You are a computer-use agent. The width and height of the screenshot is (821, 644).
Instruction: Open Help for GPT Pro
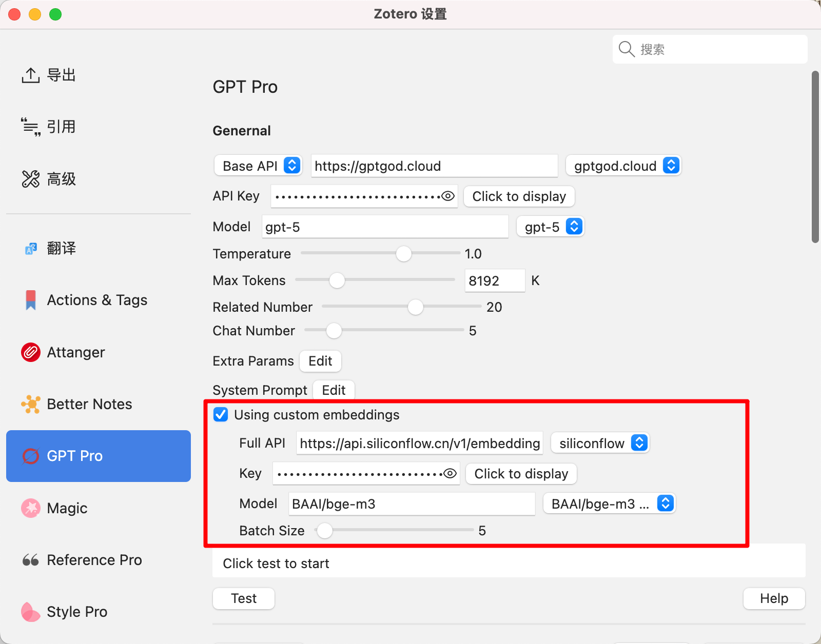click(774, 598)
